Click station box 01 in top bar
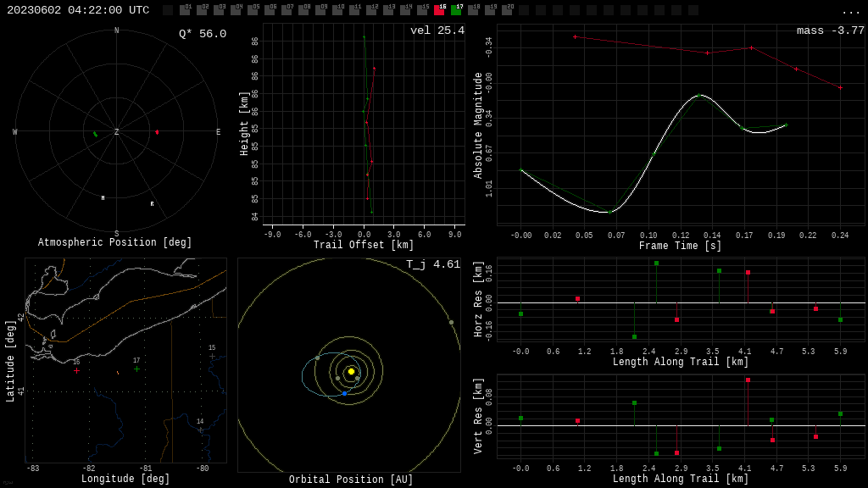 point(186,10)
